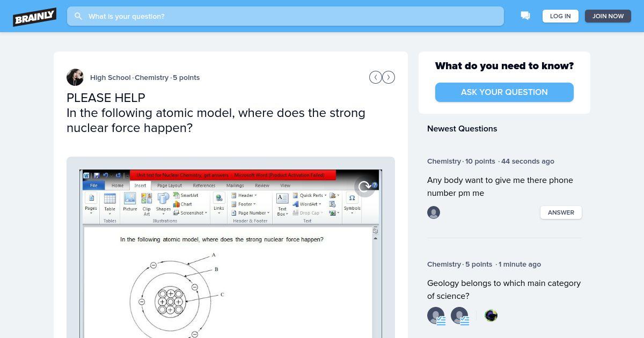Click the LOG IN button
Image resolution: width=644 pixels, height=338 pixels.
pyautogui.click(x=560, y=16)
